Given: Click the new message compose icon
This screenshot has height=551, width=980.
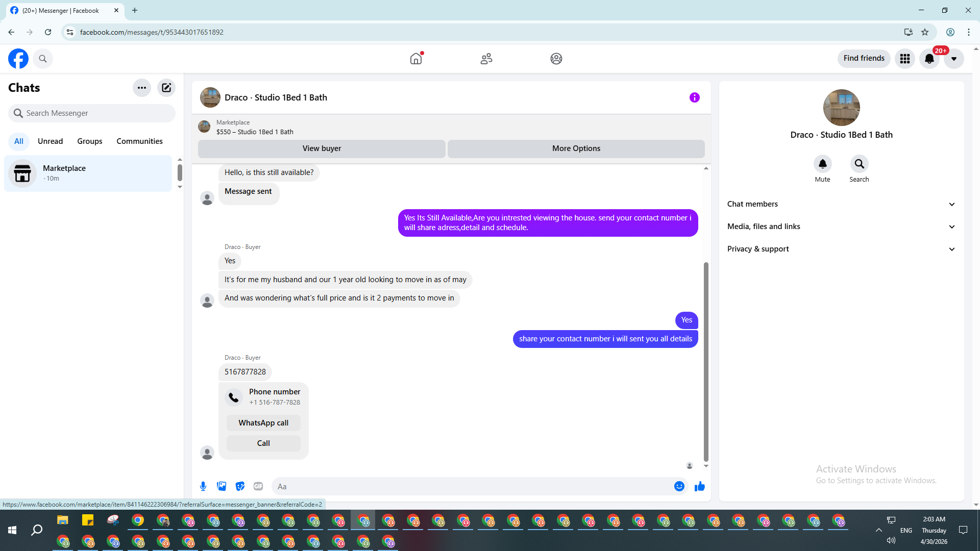Looking at the screenshot, I should pyautogui.click(x=166, y=88).
